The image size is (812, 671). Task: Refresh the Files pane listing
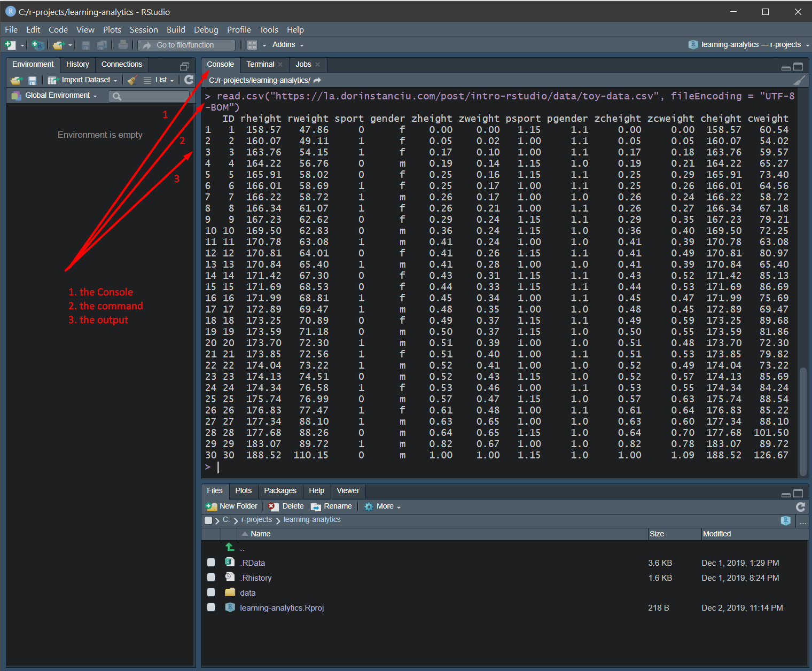(x=800, y=506)
